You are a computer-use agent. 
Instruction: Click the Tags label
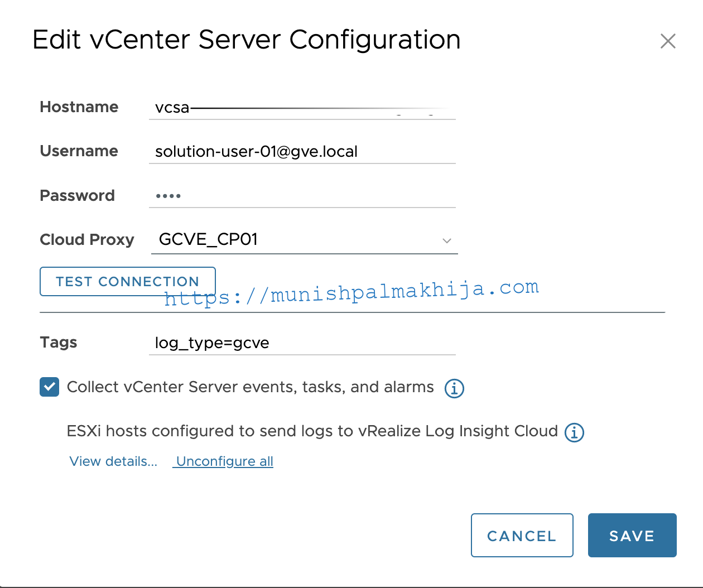pos(59,342)
